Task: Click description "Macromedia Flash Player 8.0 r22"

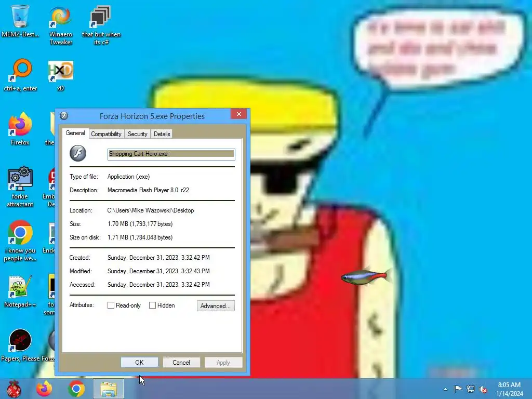Action: [x=148, y=190]
